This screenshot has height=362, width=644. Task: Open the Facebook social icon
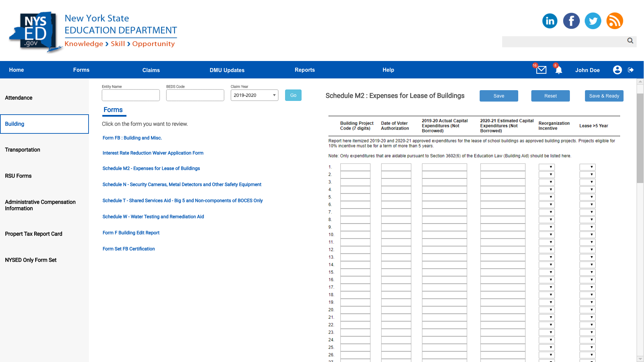click(x=571, y=21)
